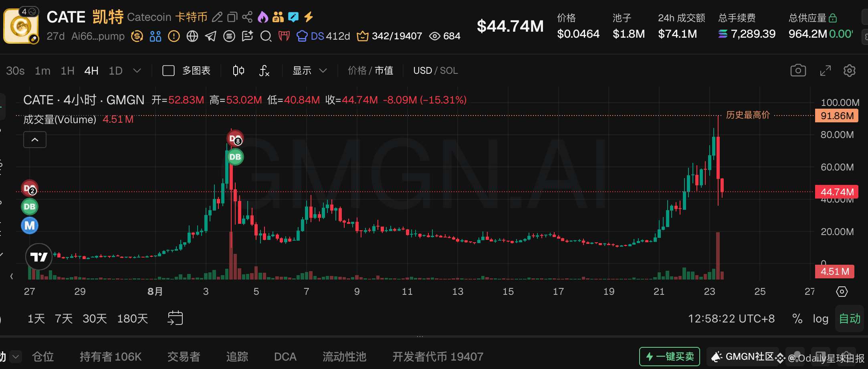Open the GMGN社区 community button
The image size is (868, 369).
[743, 357]
